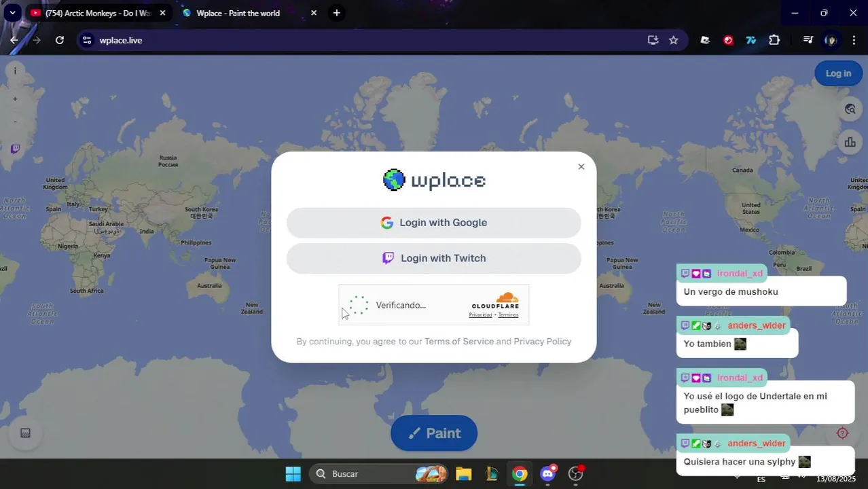868x489 pixels.
Task: Click the Twitch icon on left sidebar
Action: [x=15, y=149]
